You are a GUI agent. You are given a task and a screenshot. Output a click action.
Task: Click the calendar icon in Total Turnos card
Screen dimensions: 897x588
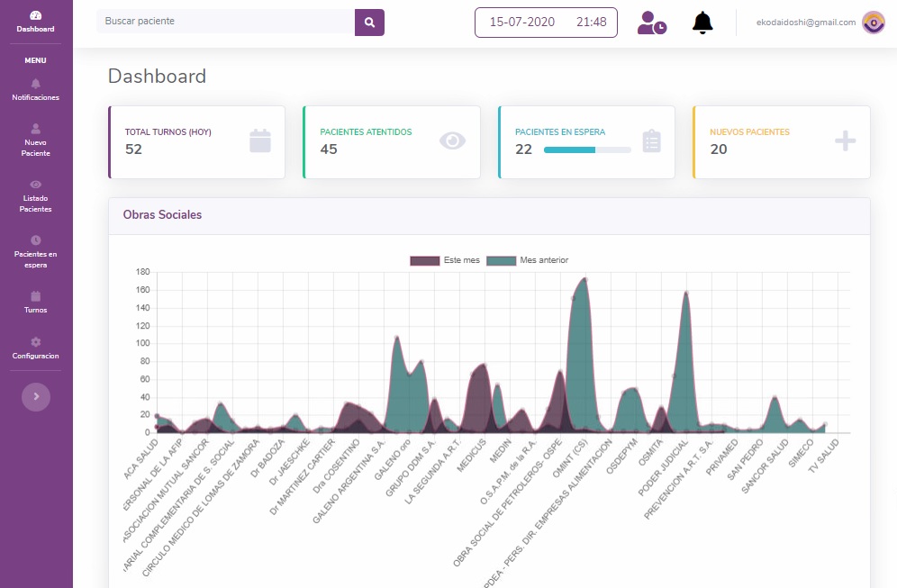[x=260, y=140]
